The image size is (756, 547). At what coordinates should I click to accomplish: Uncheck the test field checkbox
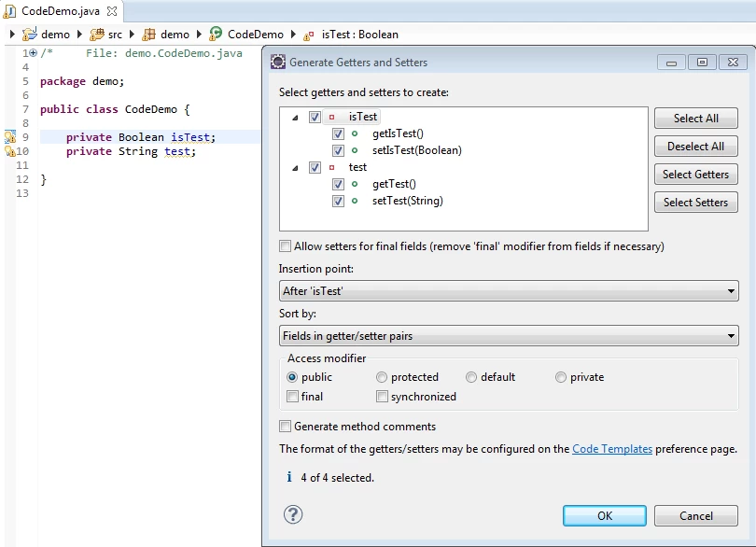315,167
